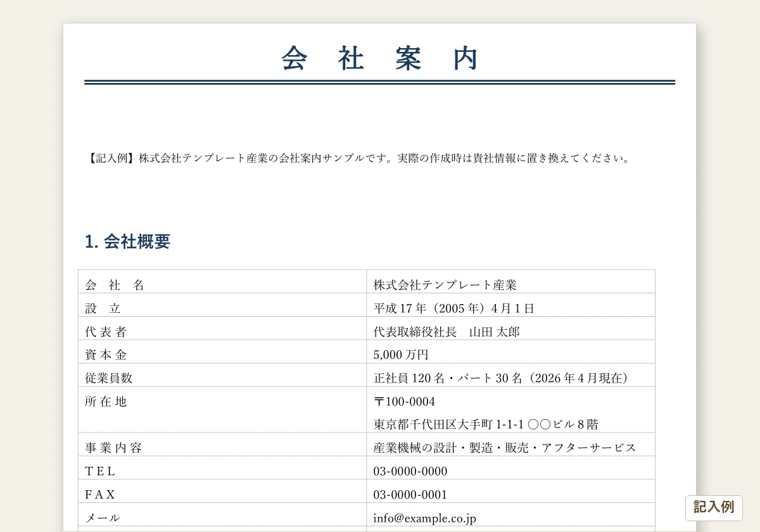
Task: Click the 記入例 badge button
Action: (x=714, y=508)
